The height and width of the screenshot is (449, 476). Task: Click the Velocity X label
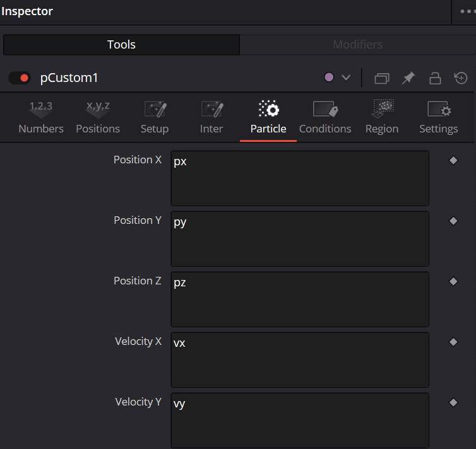click(138, 341)
